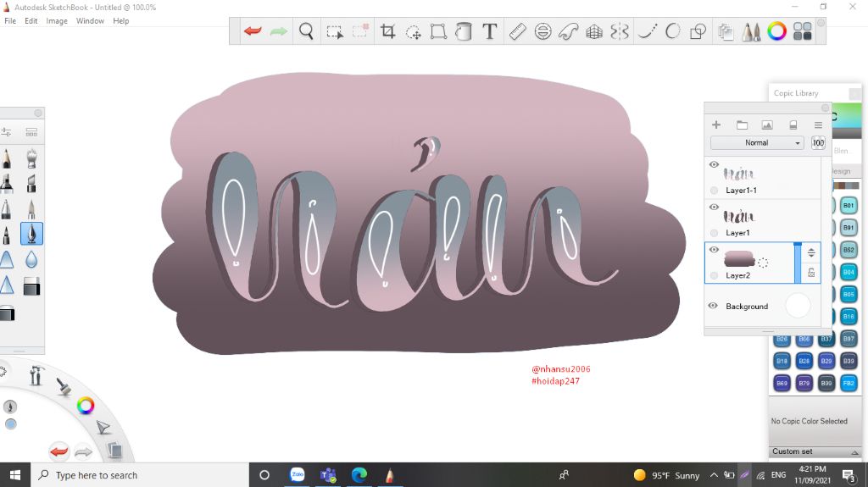Add a new layer with plus button

[716, 125]
